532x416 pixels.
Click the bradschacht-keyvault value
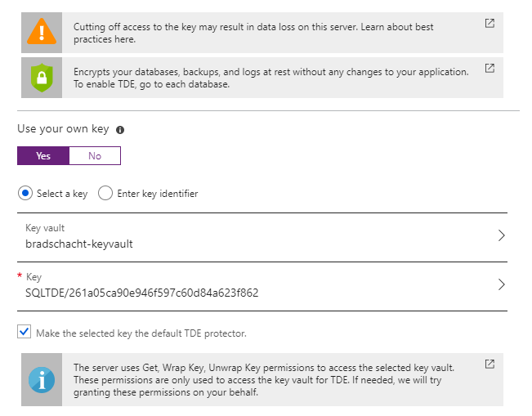[78, 244]
